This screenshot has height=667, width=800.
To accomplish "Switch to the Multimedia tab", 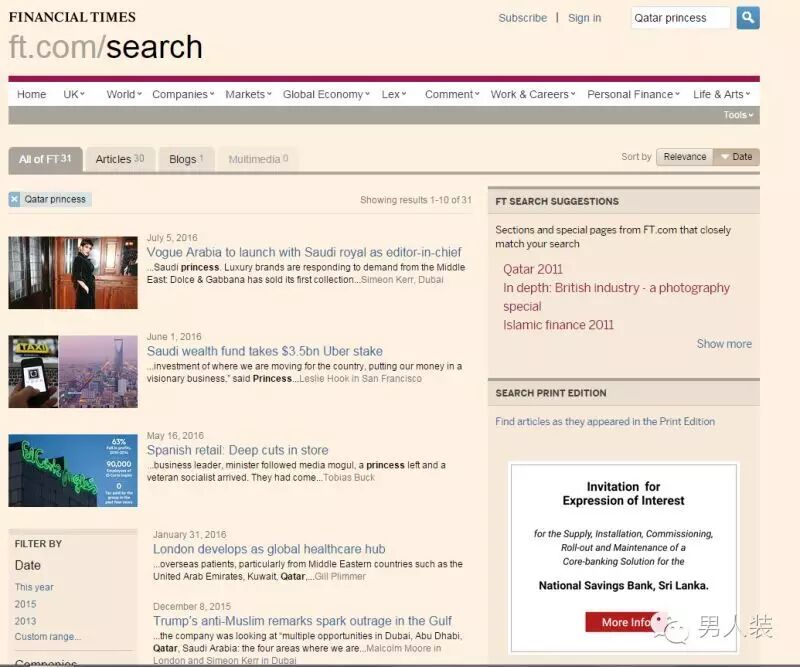I will [258, 159].
